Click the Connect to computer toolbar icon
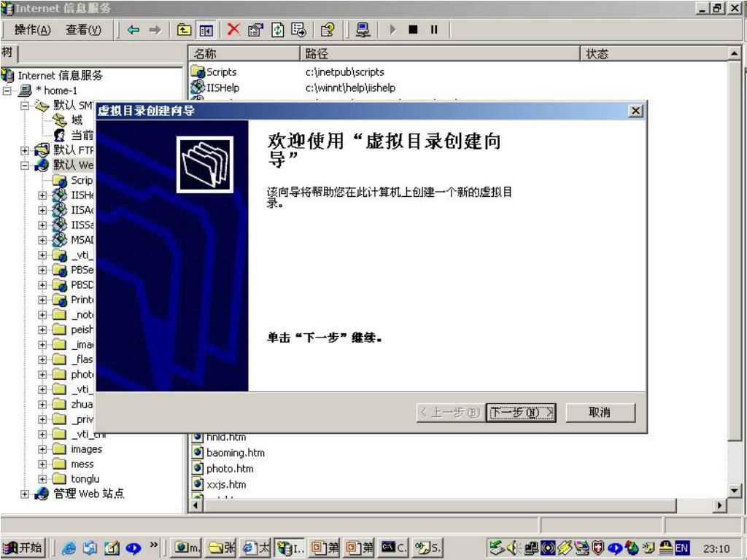 363,30
